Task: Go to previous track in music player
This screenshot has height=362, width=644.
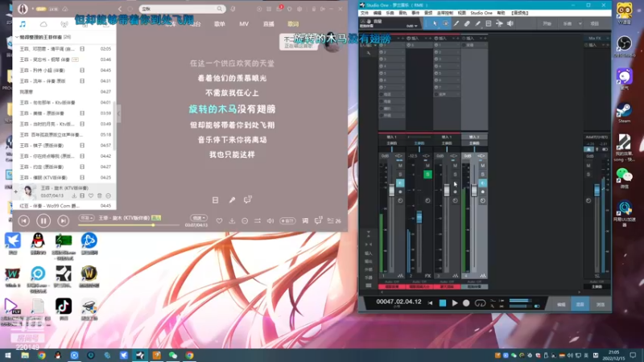Action: pos(24,220)
